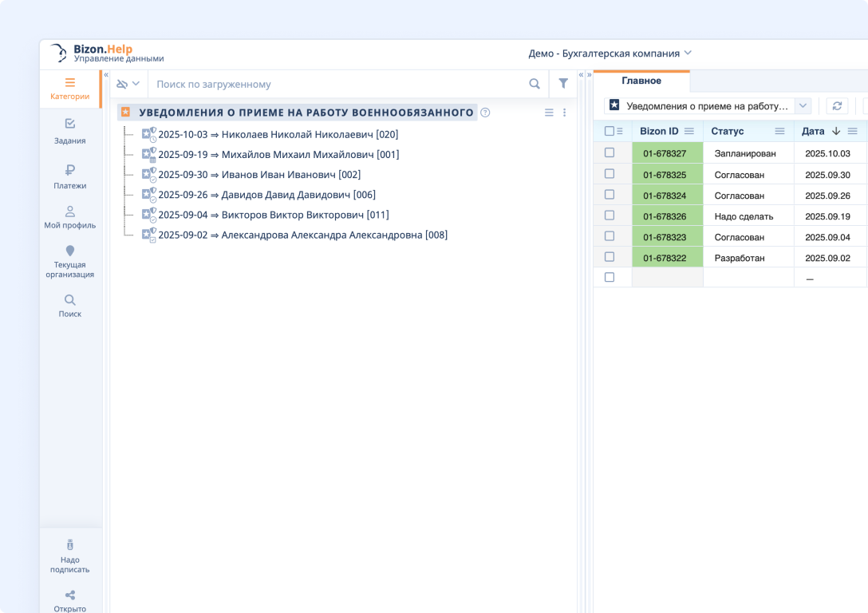868x613 pixels.
Task: Open the Статус column menu
Action: click(779, 131)
